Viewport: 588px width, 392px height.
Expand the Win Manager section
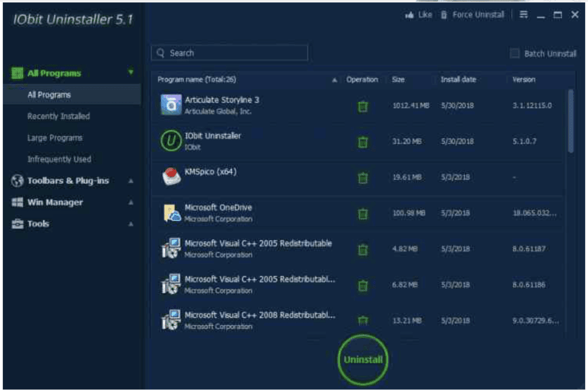coord(131,202)
